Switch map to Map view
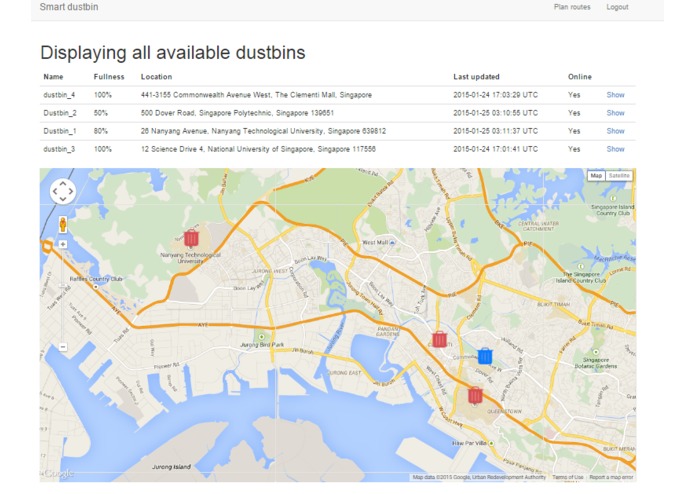 pyautogui.click(x=596, y=175)
